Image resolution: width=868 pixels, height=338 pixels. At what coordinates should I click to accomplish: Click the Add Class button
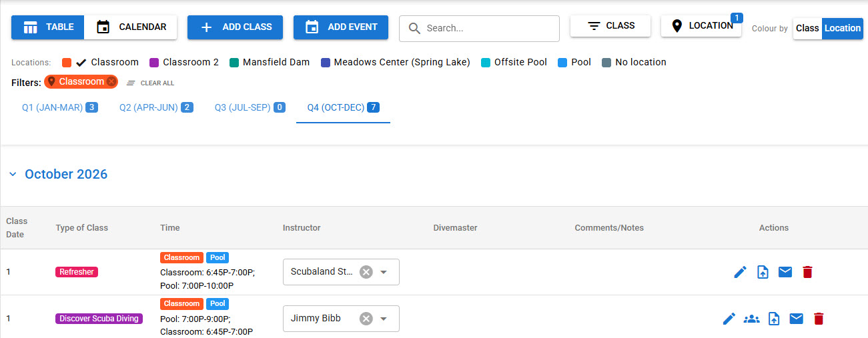pos(235,27)
